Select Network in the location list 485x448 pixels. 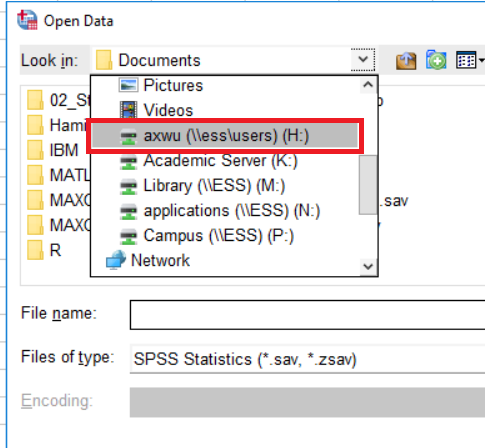160,260
